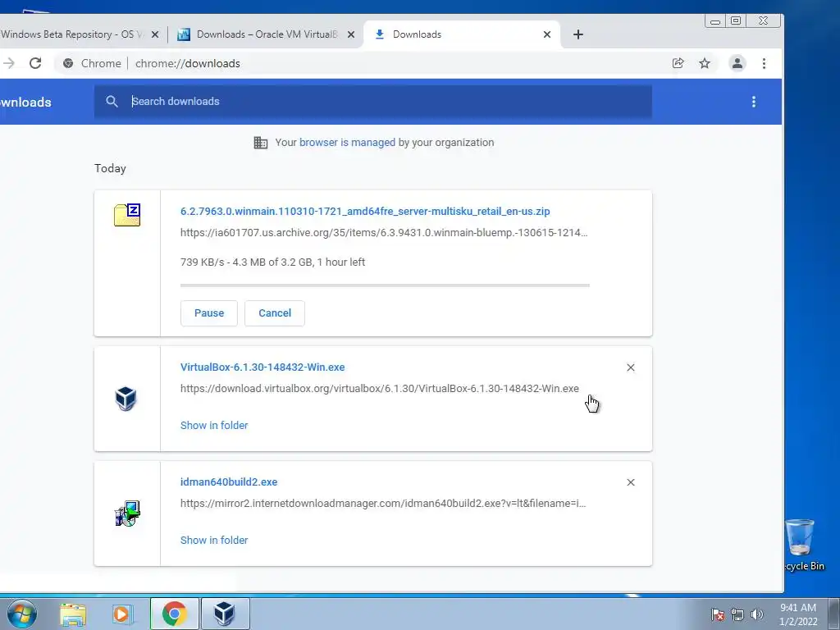Viewport: 840px width, 630px height.
Task: Open the share page icon in address bar
Action: tap(678, 63)
